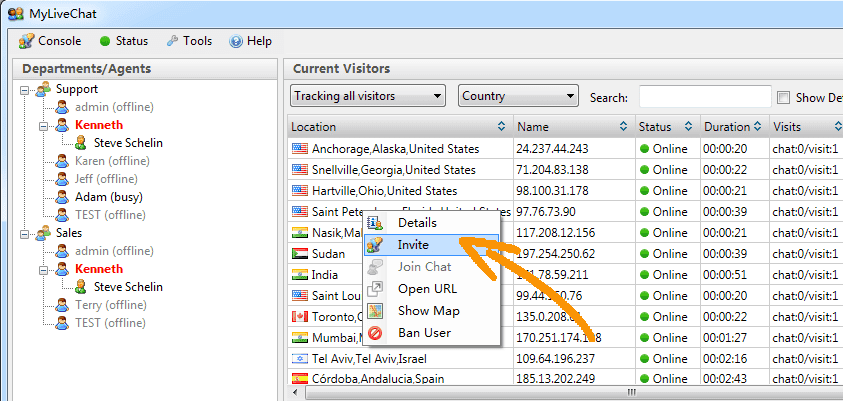
Task: Select Invite from the context menu
Action: pos(412,244)
